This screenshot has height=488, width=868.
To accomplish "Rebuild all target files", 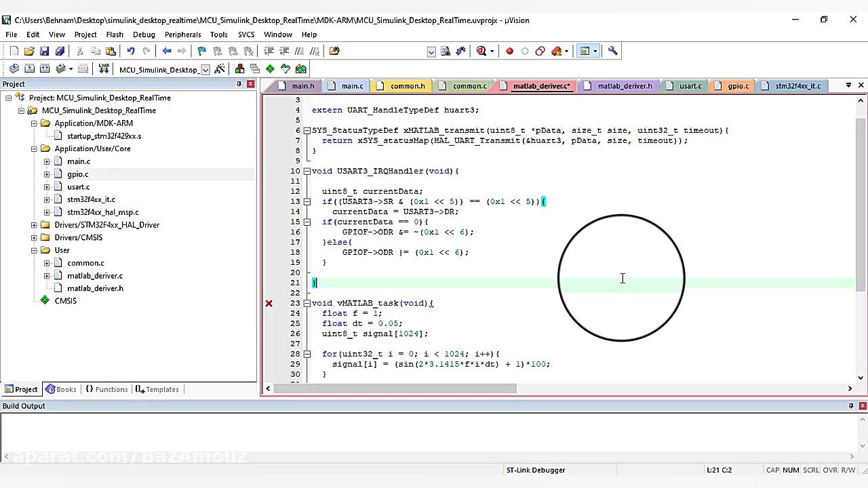I will click(45, 68).
